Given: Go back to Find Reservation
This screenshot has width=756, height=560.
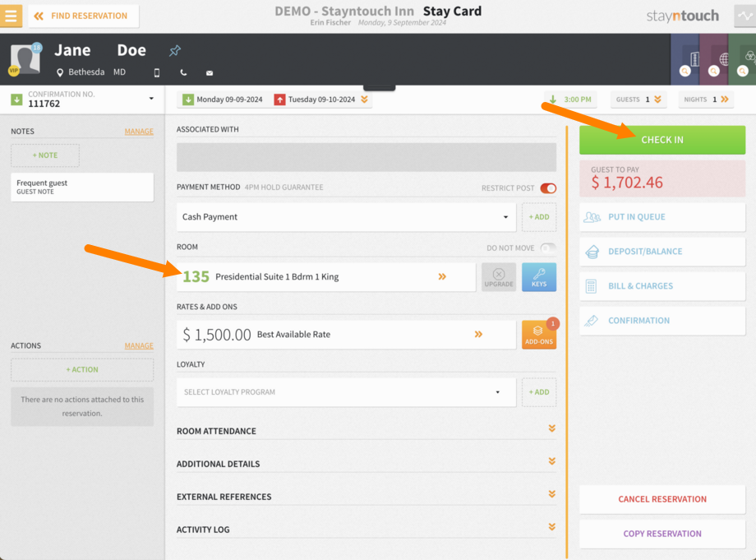Looking at the screenshot, I should coord(84,16).
